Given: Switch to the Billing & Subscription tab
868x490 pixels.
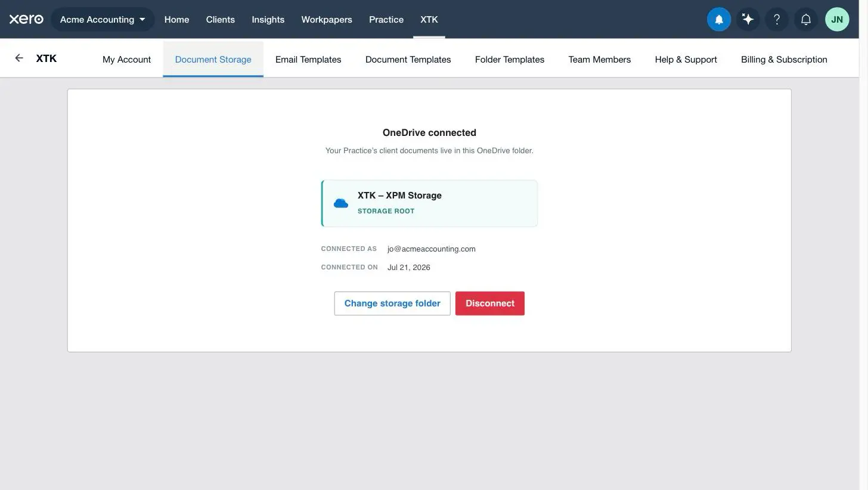Looking at the screenshot, I should click(x=784, y=59).
